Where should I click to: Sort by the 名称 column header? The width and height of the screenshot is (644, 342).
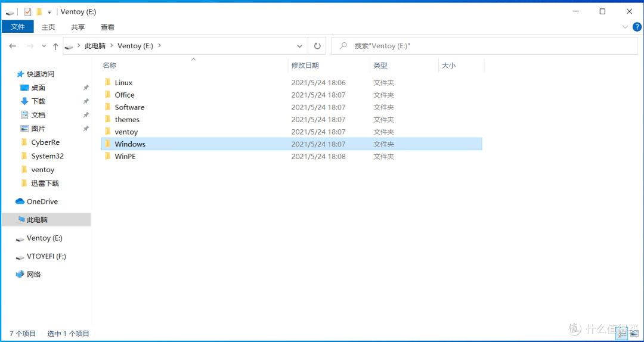[x=109, y=66]
